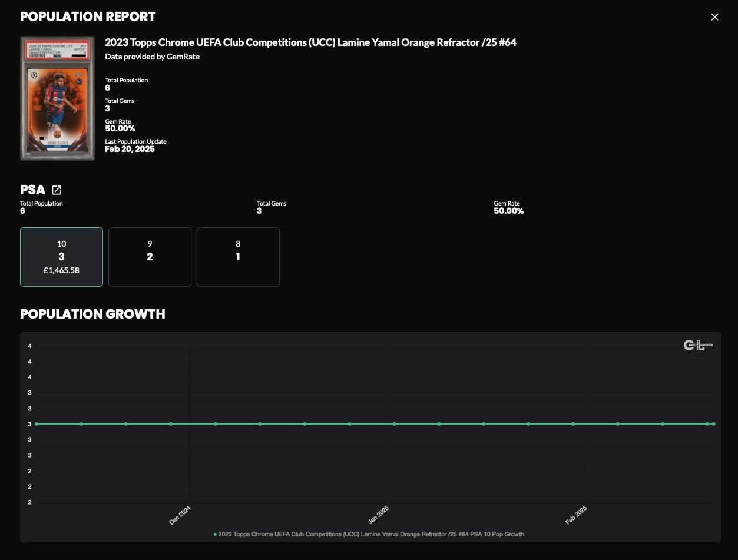This screenshot has width=738, height=560.
Task: Select the PSA 8 grade card
Action: [238, 257]
